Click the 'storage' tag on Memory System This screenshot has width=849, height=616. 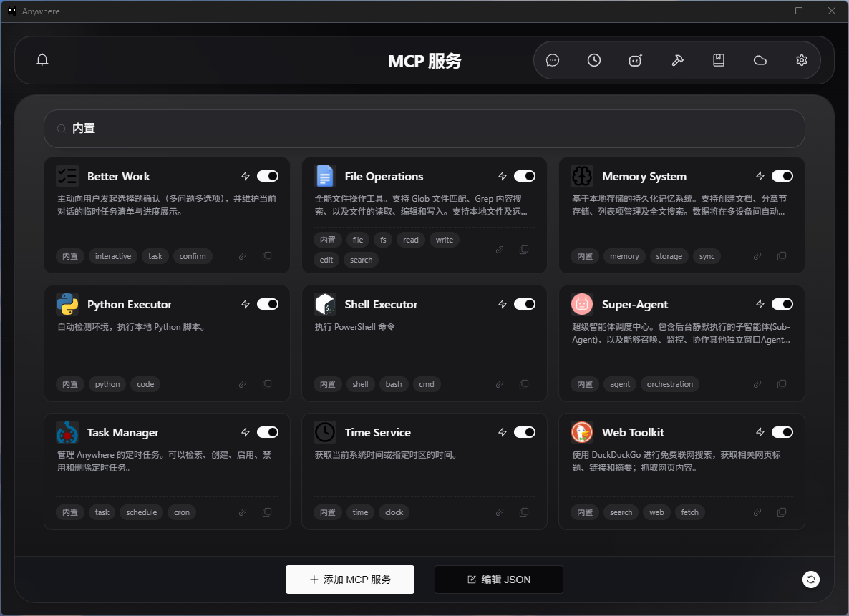pyautogui.click(x=669, y=256)
